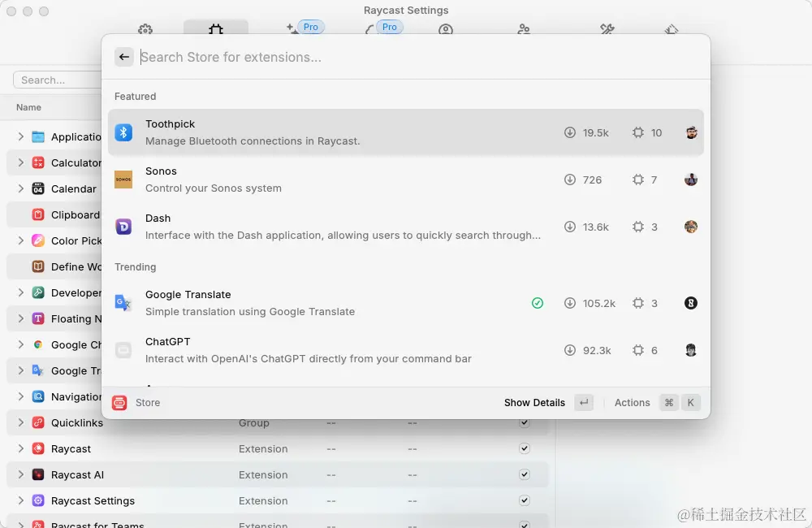Open the Dash extension icon
This screenshot has width=812, height=528.
click(x=123, y=227)
